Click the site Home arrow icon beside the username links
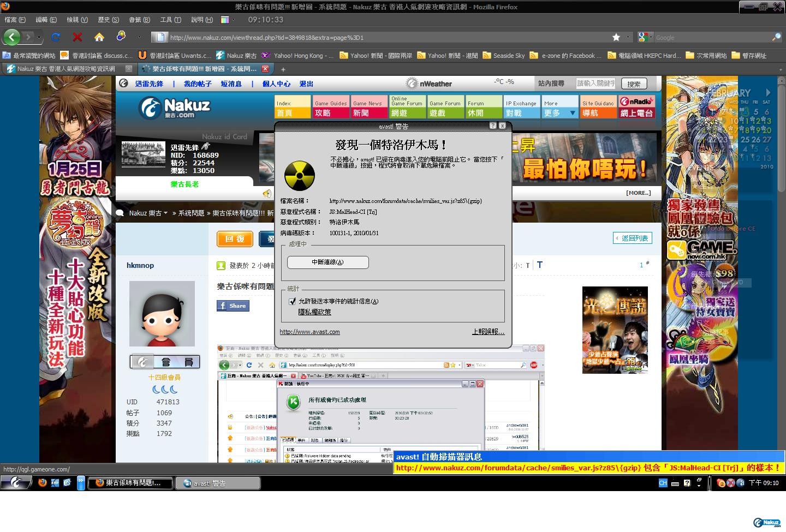 [x=124, y=83]
